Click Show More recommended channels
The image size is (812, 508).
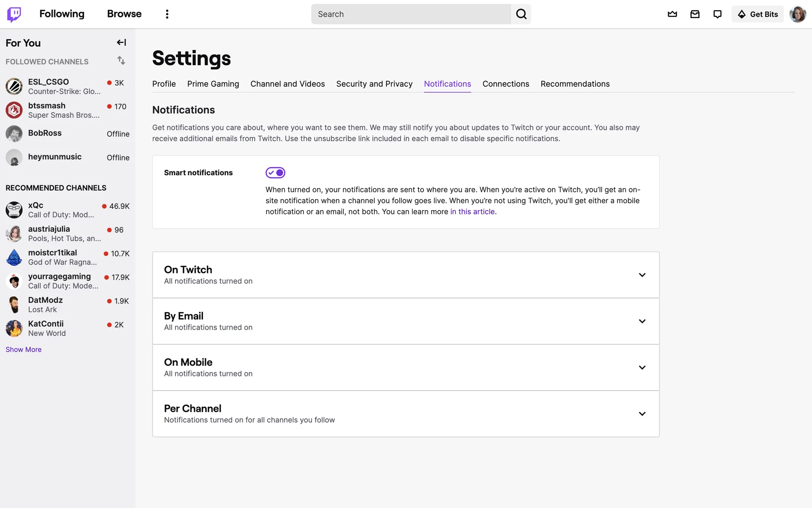point(23,349)
